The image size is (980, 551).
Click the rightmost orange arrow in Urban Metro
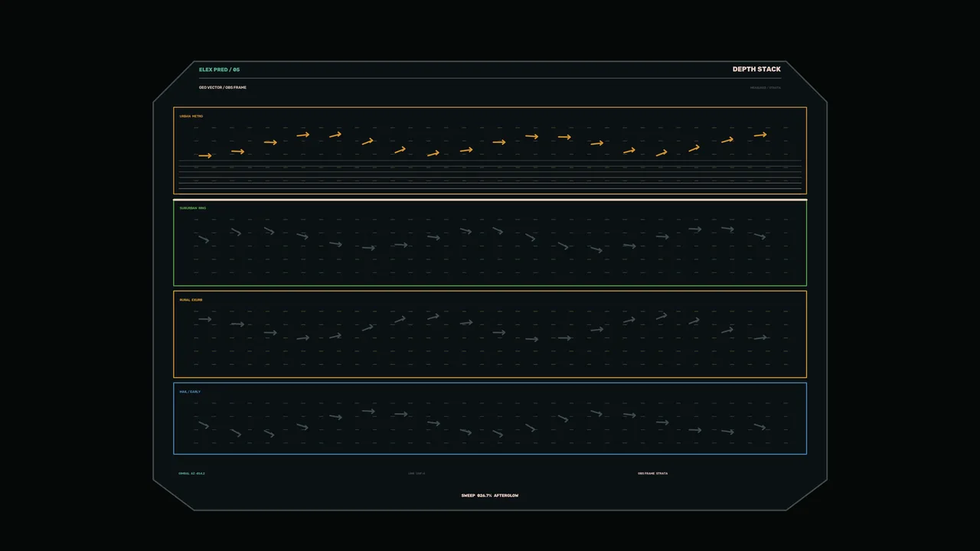[x=760, y=135]
